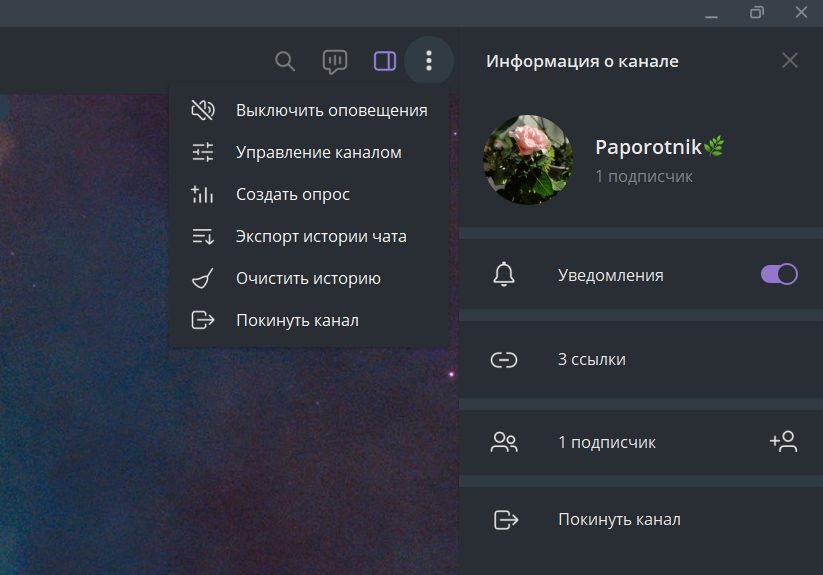Select Экспорт истории чата option
Image resolution: width=823 pixels, height=575 pixels.
[310, 236]
